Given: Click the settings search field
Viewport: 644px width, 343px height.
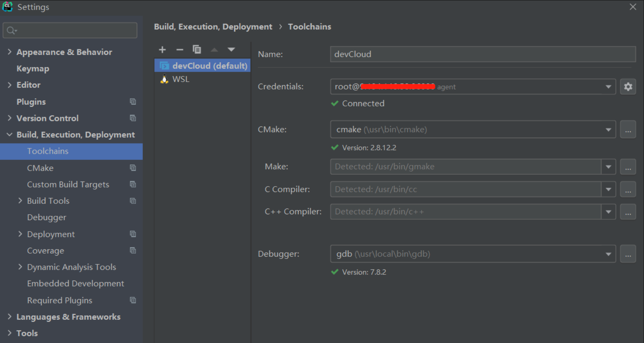Looking at the screenshot, I should click(70, 30).
